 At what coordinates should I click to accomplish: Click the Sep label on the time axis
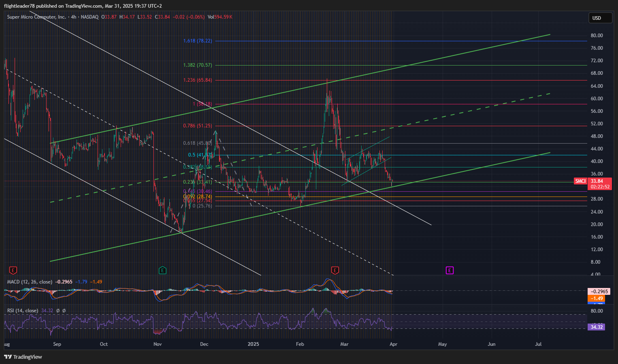57,344
